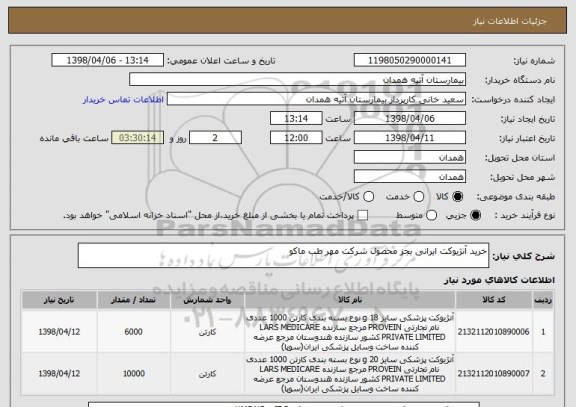This screenshot has height=407, width=576.
Task: Click the quantity cell 6000
Action: [133, 332]
